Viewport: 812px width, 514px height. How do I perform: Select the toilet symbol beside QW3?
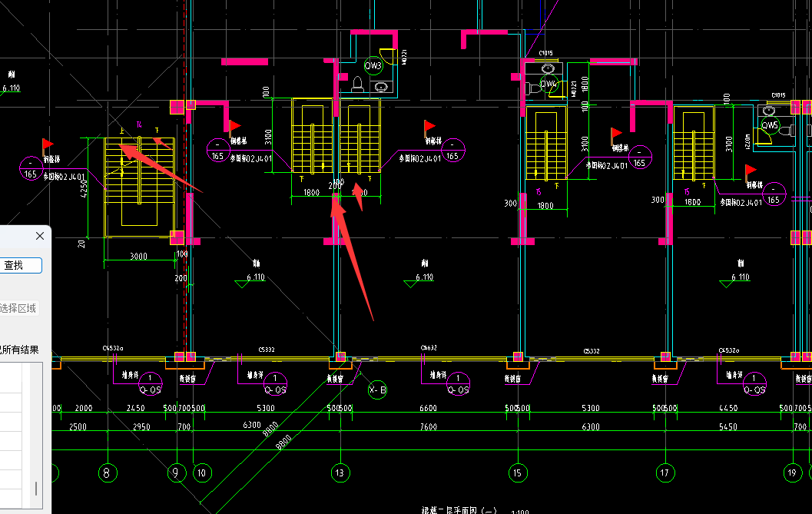357,85
